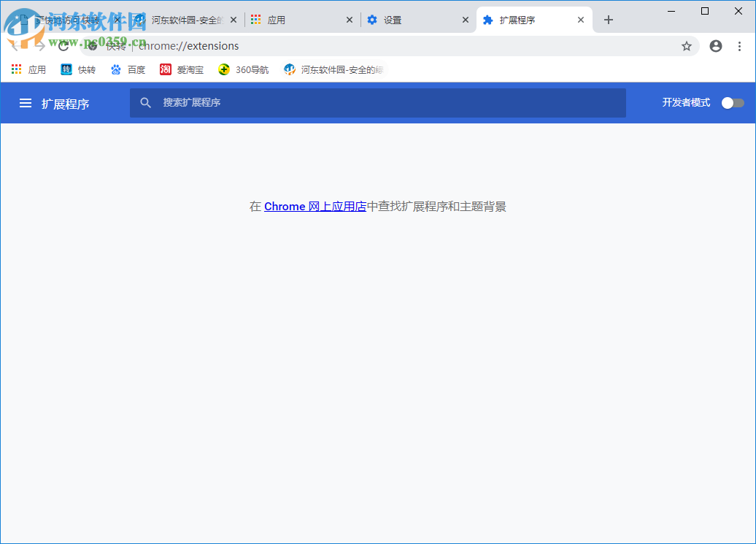
Task: Bookmark this page with the star icon
Action: (686, 45)
